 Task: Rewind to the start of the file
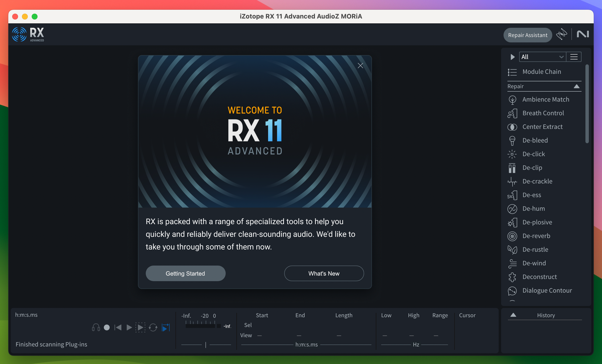pyautogui.click(x=118, y=327)
